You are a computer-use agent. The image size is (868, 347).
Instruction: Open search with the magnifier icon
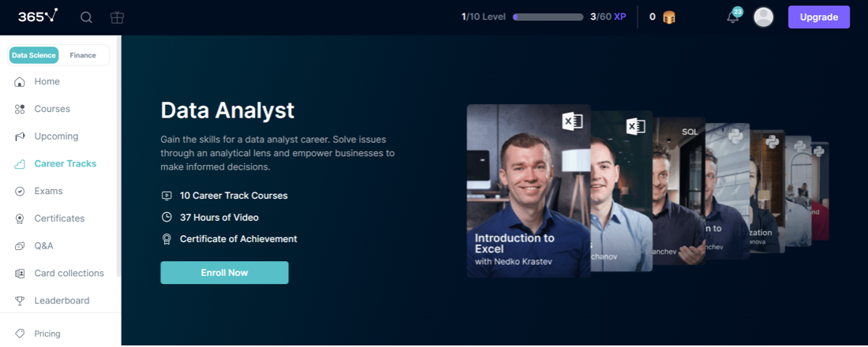tap(87, 17)
